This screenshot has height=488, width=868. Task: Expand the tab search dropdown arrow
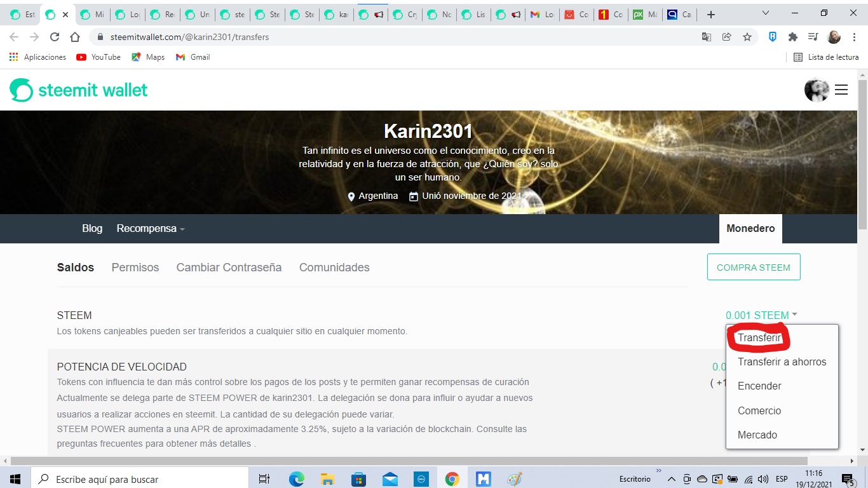click(x=766, y=14)
